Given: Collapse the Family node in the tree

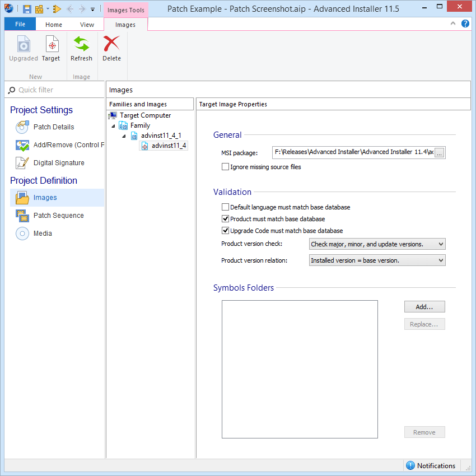Looking at the screenshot, I should click(114, 125).
